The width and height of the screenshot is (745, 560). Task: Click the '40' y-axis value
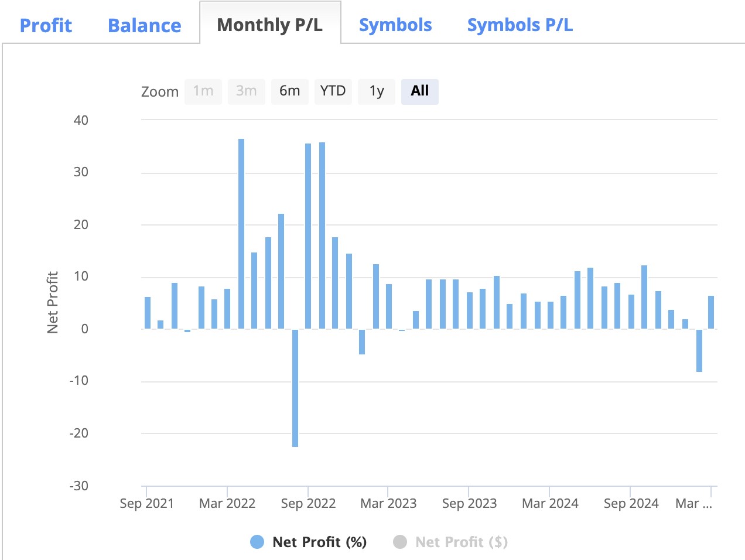pyautogui.click(x=81, y=120)
